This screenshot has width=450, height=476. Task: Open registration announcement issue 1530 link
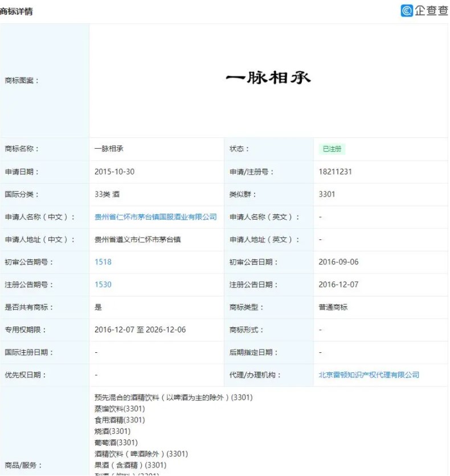tap(103, 284)
